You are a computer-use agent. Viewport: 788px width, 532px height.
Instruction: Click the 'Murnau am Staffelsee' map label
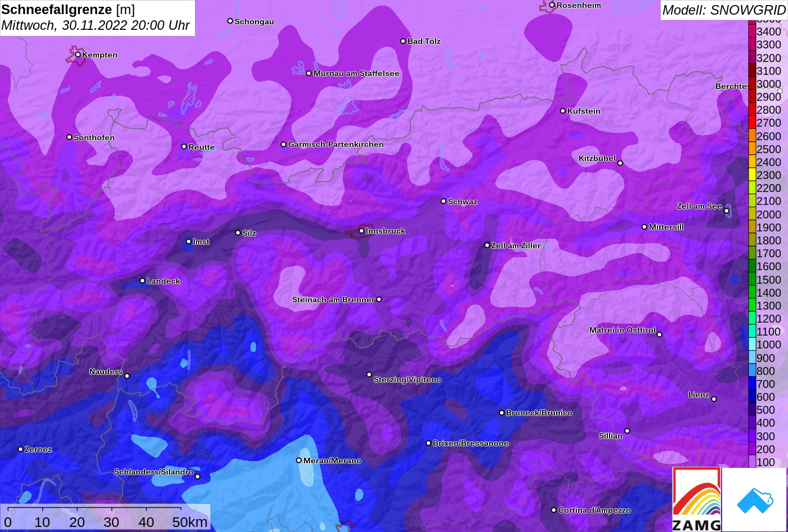356,74
